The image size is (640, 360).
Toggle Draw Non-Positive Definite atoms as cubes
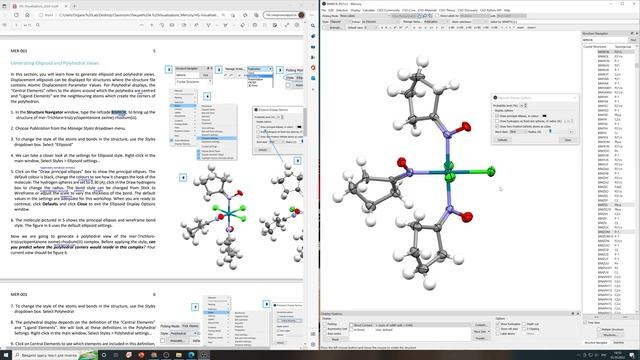[x=497, y=127]
